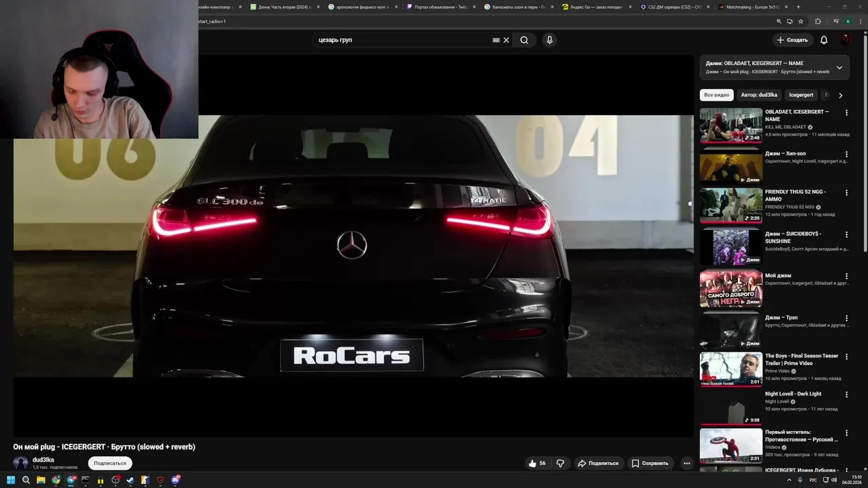Viewport: 868px width, 488px height.
Task: Open the Chrome zoom magnifier icon in address bar
Action: 779,21
